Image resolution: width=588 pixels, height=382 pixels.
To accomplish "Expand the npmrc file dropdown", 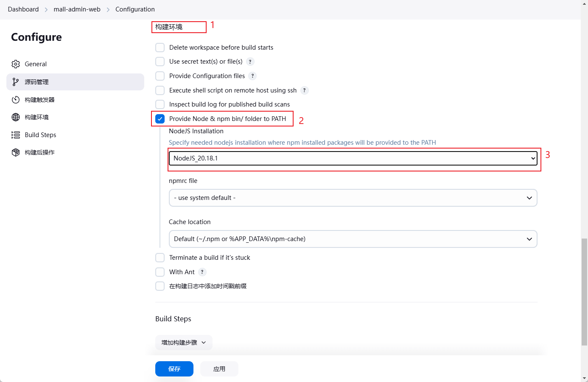I will click(353, 198).
